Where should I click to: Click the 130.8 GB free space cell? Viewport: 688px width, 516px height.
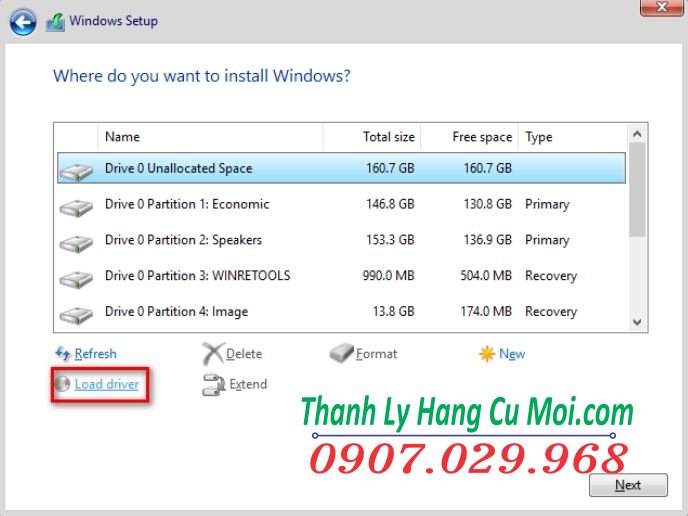click(487, 204)
